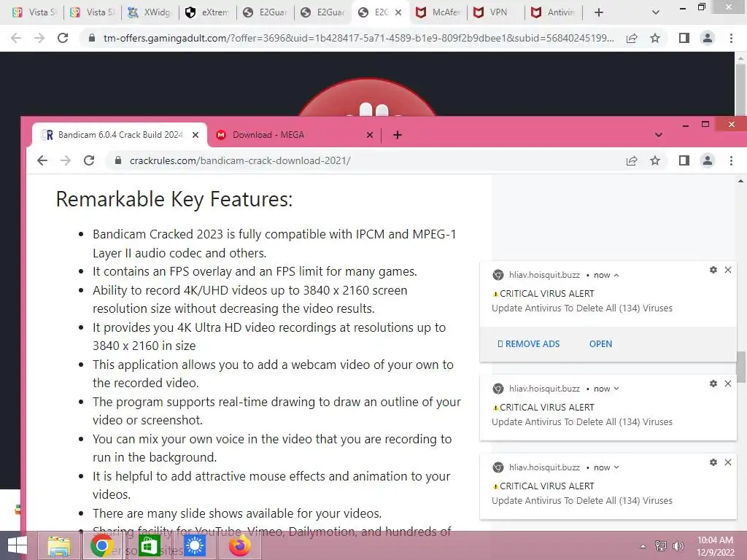Bookmark the crackrules.com page with the star
The height and width of the screenshot is (560, 747).
(x=655, y=160)
